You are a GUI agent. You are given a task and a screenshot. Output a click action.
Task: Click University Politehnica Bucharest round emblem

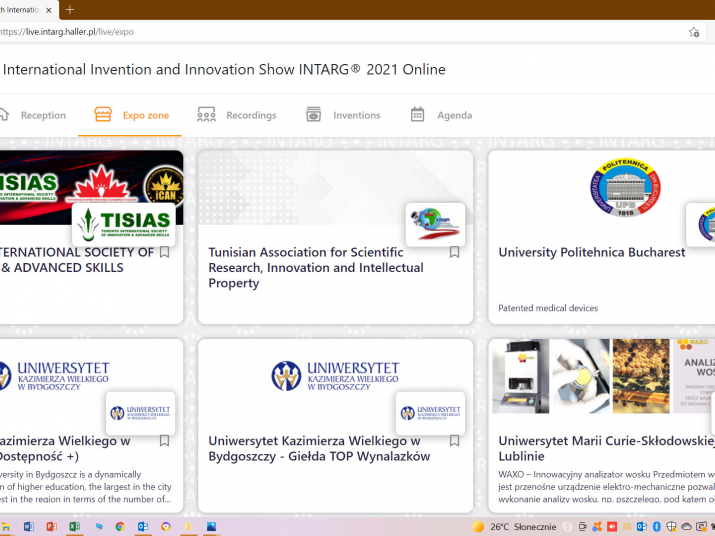[624, 187]
